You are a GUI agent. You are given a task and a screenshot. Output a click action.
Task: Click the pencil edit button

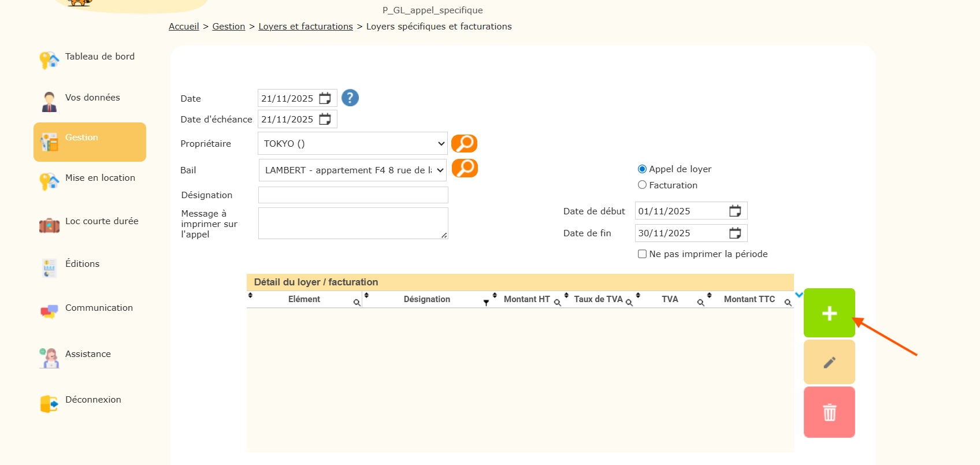pyautogui.click(x=829, y=362)
